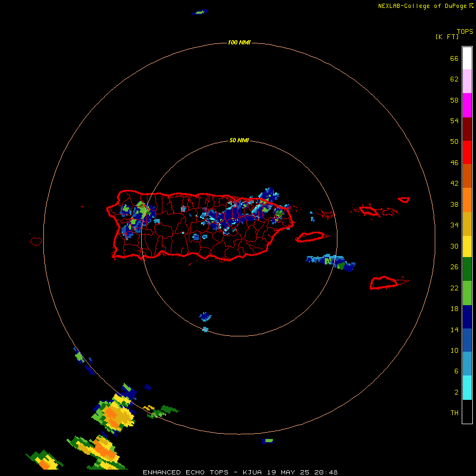Pick the dark orange legend swatch
The width and height of the screenshot is (476, 476).
467,176
